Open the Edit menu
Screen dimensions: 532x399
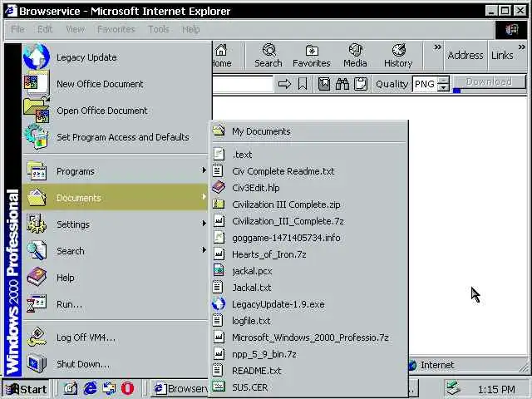(x=45, y=29)
